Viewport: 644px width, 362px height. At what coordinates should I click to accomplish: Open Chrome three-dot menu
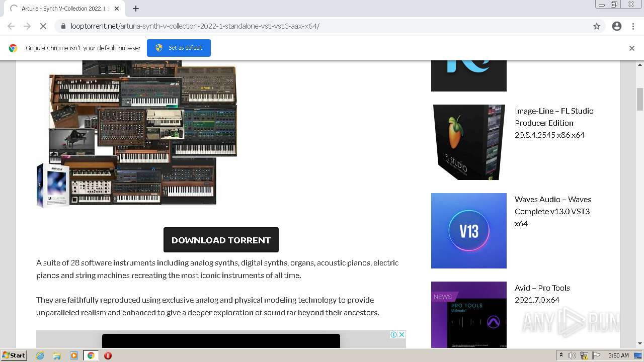coord(633,26)
